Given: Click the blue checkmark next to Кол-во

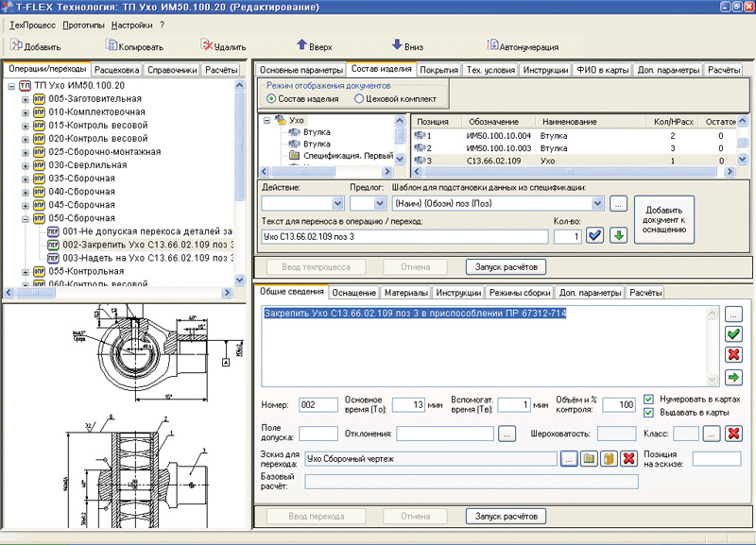Looking at the screenshot, I should [x=595, y=235].
